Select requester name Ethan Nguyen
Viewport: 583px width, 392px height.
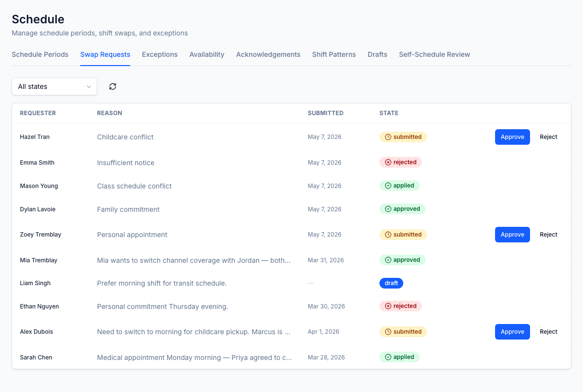click(39, 307)
